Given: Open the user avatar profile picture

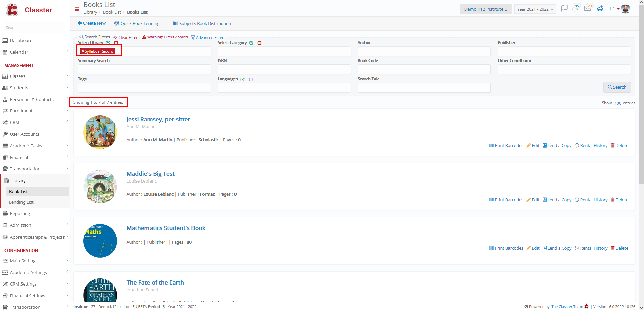Looking at the screenshot, I should tap(626, 9).
